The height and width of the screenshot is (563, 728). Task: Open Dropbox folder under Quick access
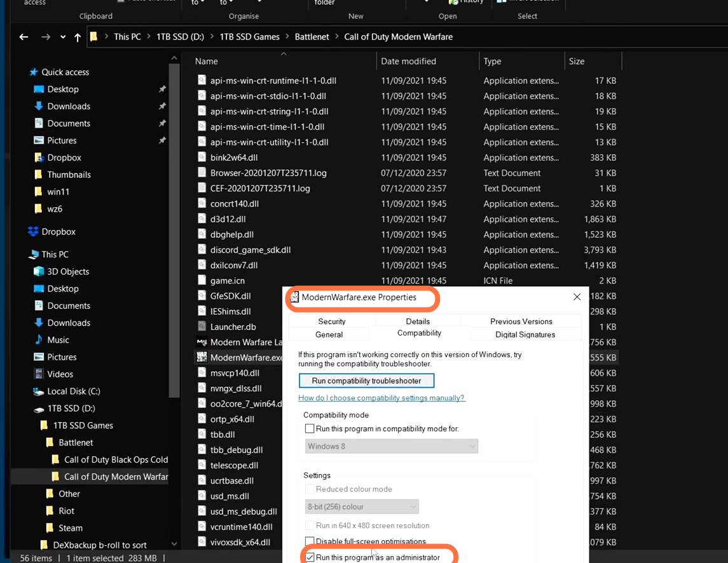pyautogui.click(x=64, y=158)
